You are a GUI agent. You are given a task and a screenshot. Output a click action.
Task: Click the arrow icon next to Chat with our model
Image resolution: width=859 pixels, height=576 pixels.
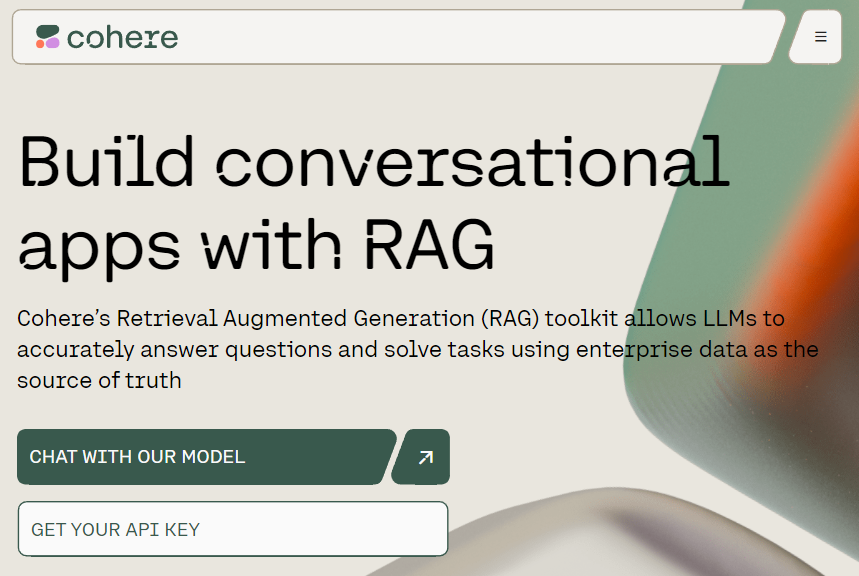click(x=425, y=457)
